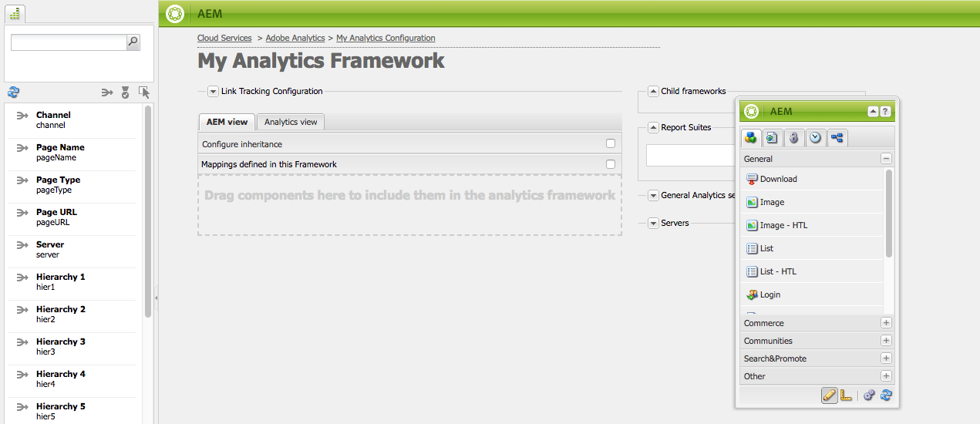Open the Cloud Services breadcrumb link
The image size is (980, 424).
[x=224, y=38]
